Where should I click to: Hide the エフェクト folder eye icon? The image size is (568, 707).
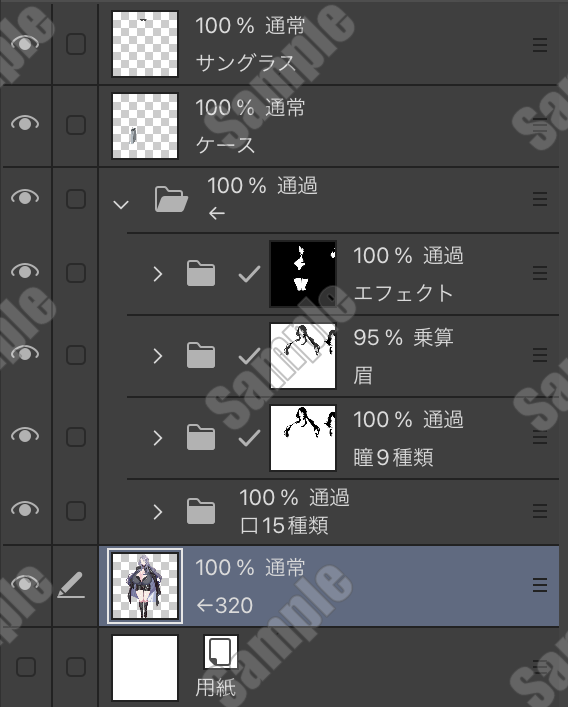coord(25,271)
